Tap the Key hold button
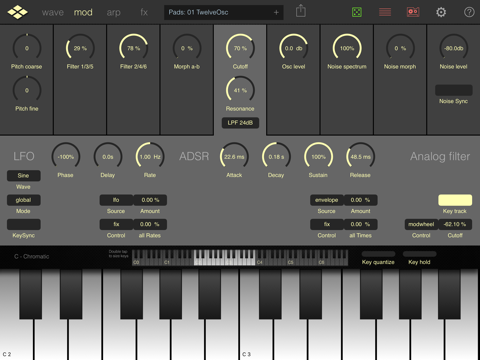This screenshot has width=480, height=360. pos(419,254)
